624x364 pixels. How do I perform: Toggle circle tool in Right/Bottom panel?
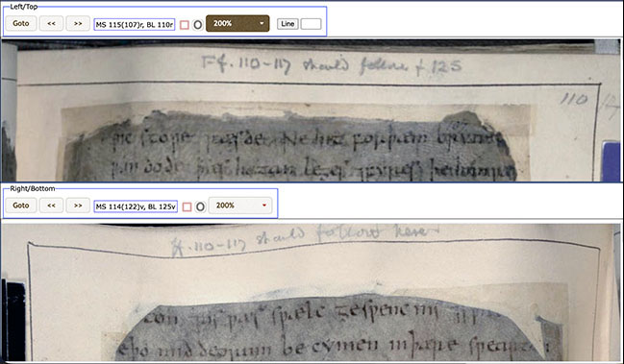click(200, 206)
